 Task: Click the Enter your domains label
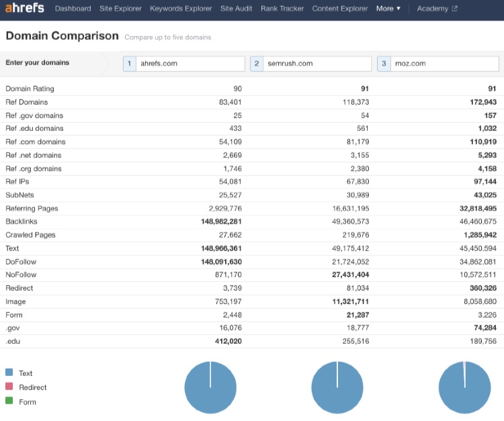[x=37, y=62]
